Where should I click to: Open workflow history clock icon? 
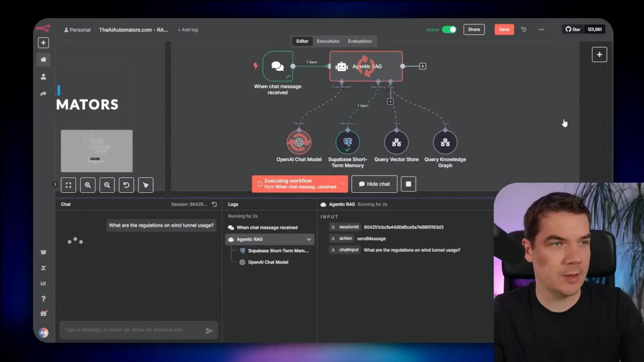[524, 29]
